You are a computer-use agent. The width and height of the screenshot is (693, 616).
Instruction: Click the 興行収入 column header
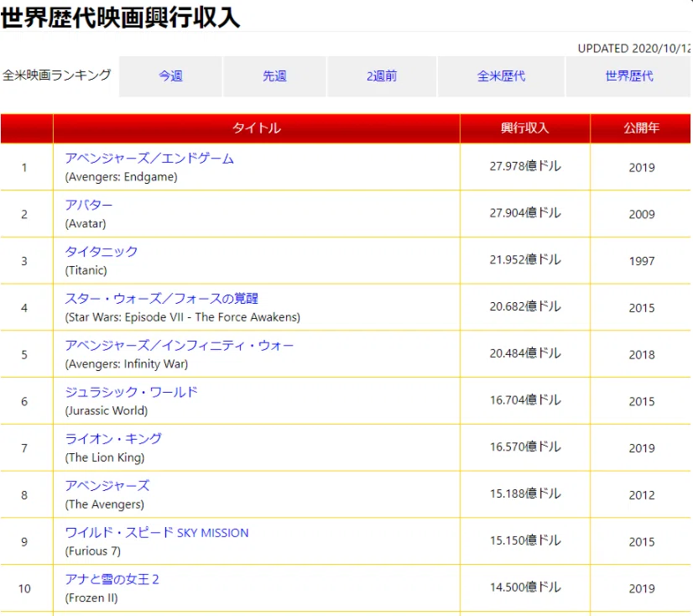(x=525, y=128)
